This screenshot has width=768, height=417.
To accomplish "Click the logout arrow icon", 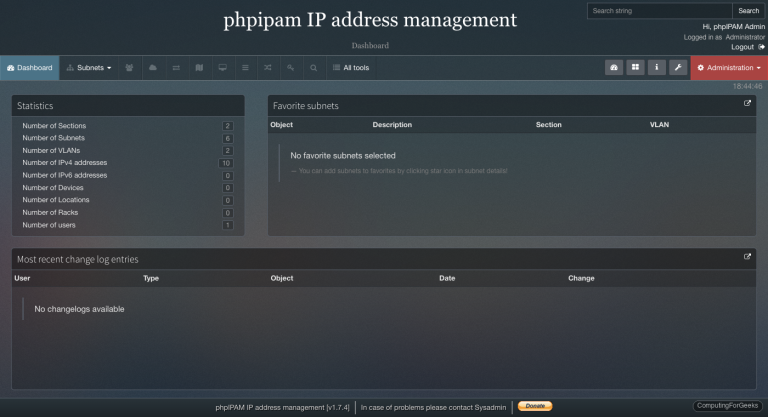I will (761, 47).
